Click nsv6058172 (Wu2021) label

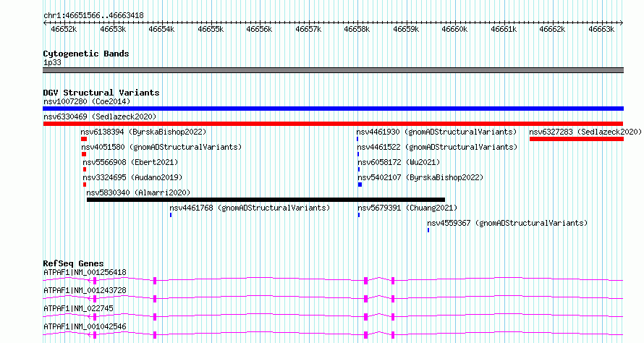(399, 162)
